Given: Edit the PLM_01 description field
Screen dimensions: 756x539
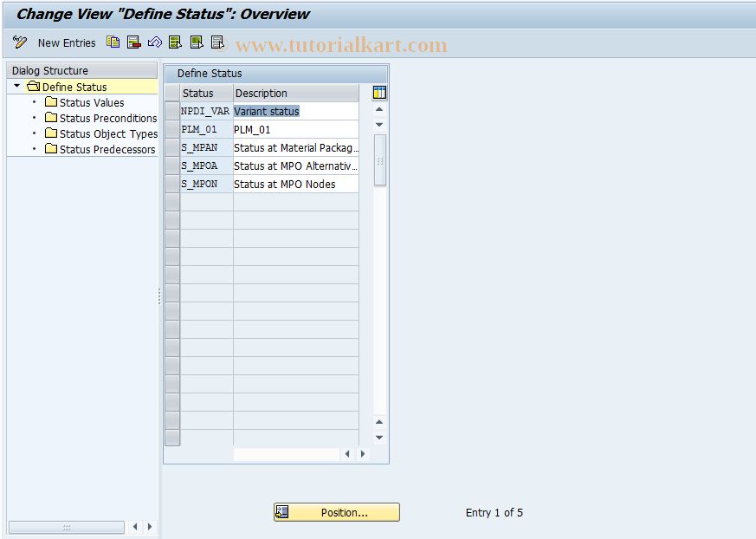Looking at the screenshot, I should coord(295,129).
